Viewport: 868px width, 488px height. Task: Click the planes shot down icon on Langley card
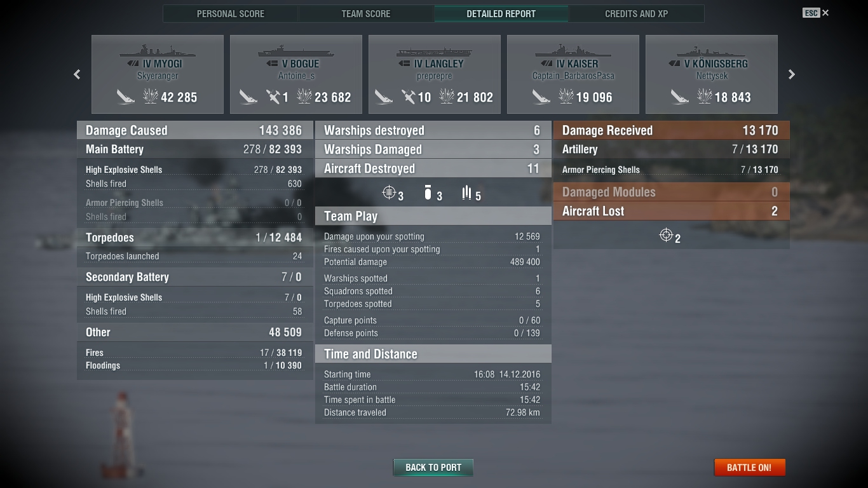(x=408, y=97)
